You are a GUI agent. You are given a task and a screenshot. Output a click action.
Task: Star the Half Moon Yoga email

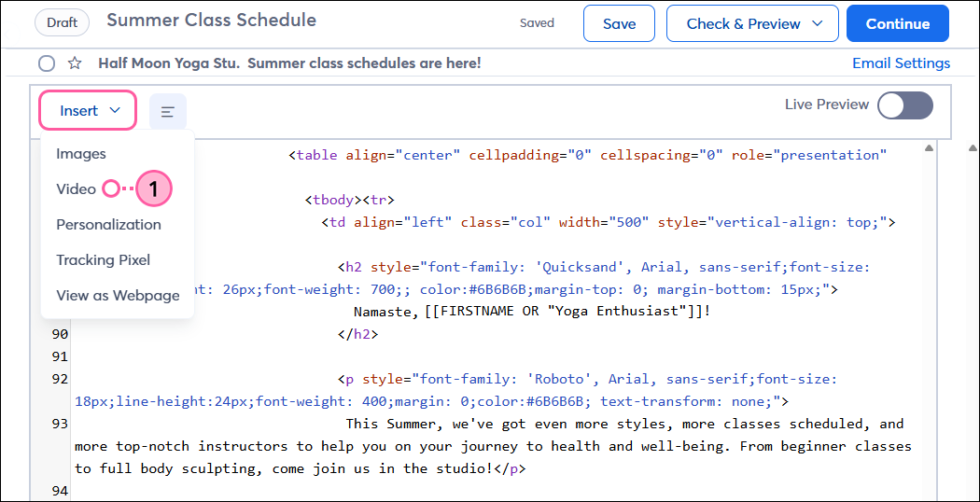(75, 63)
